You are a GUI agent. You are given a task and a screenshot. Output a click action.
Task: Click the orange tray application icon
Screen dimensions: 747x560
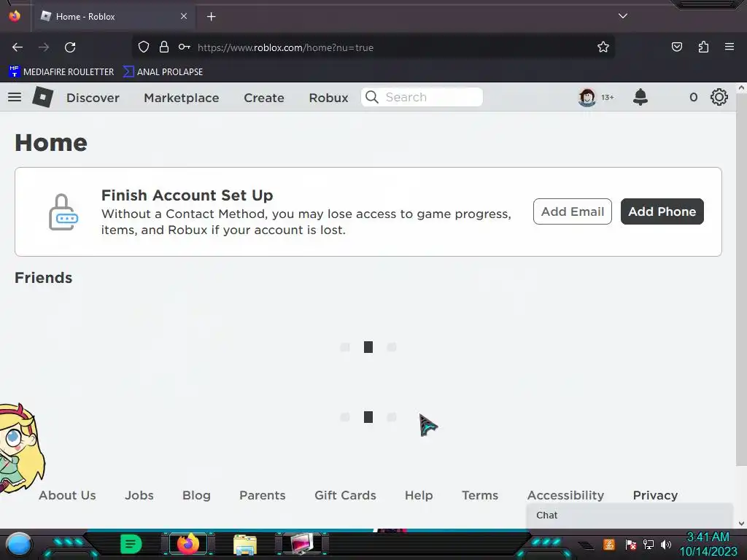(x=609, y=544)
